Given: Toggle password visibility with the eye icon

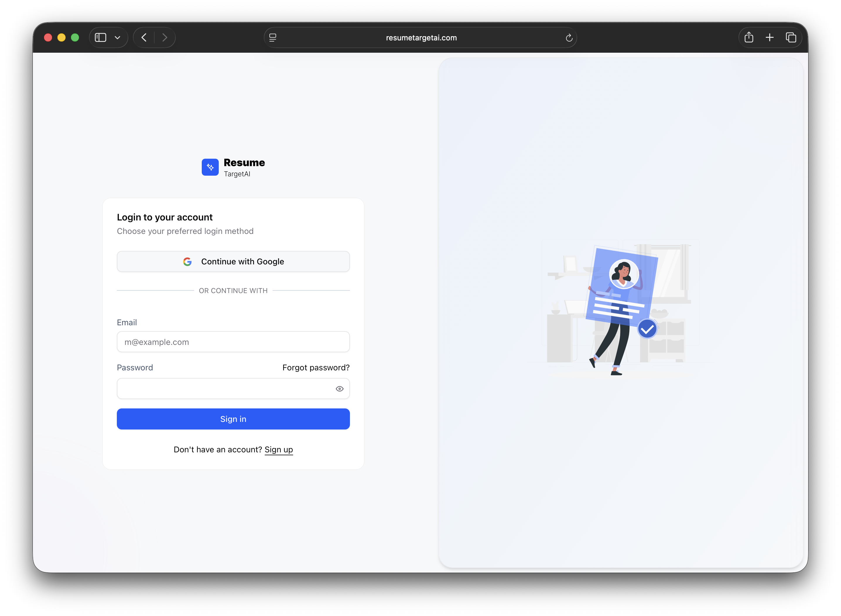Looking at the screenshot, I should click(339, 389).
